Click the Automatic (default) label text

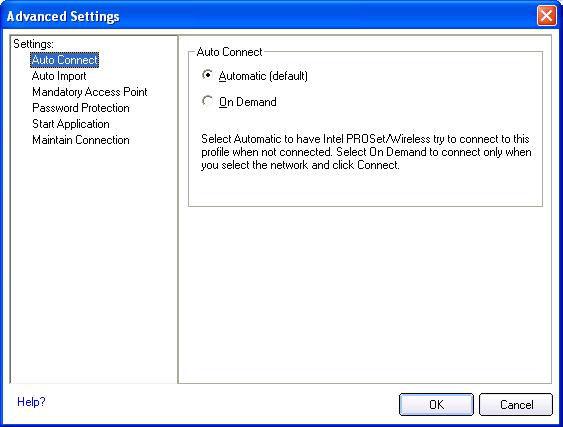[x=263, y=76]
